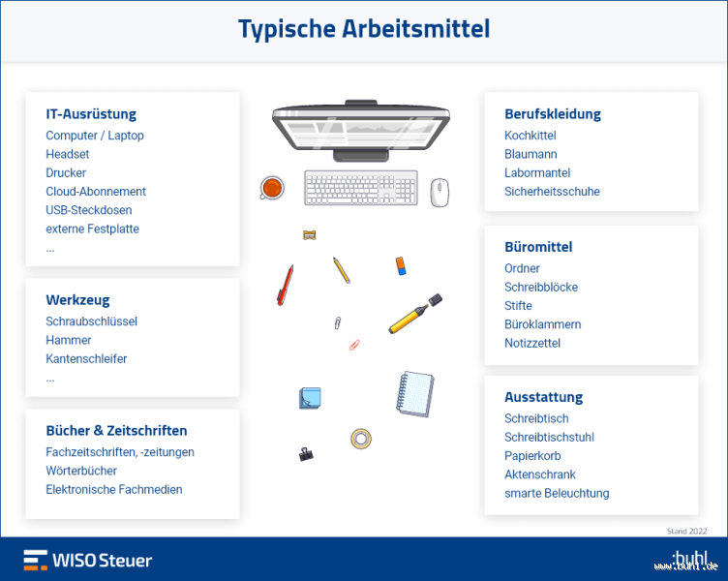The height and width of the screenshot is (581, 728).
Task: Click the coffee cup illustration
Action: click(271, 188)
